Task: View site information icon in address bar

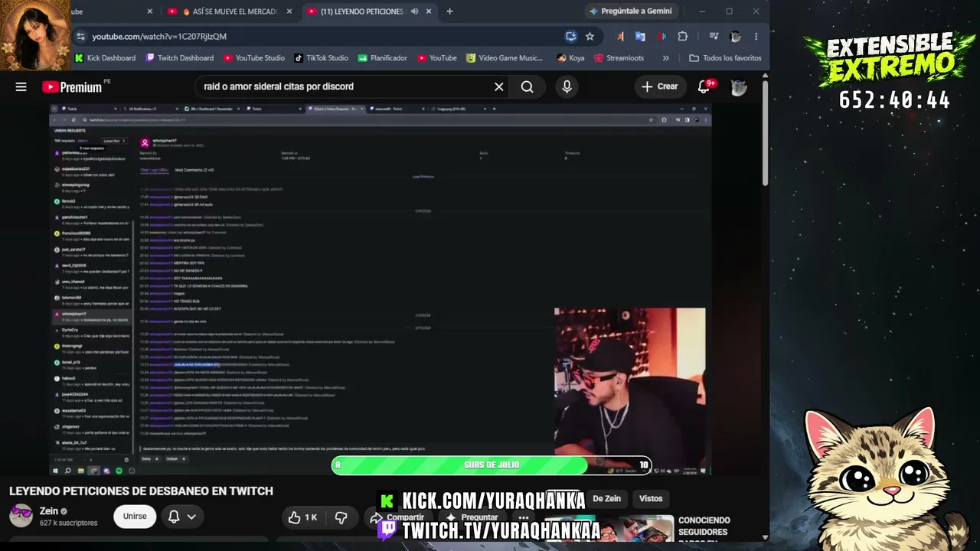Action: pos(80,36)
